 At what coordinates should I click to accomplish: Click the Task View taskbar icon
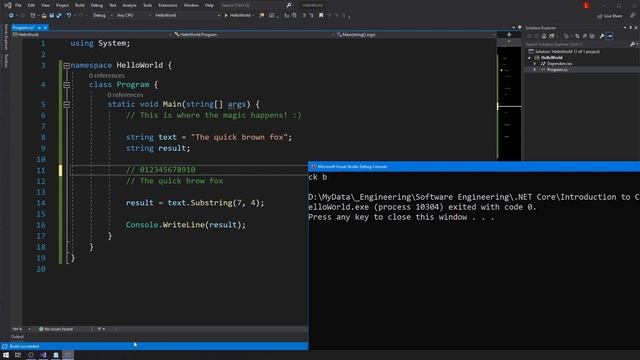[18, 355]
